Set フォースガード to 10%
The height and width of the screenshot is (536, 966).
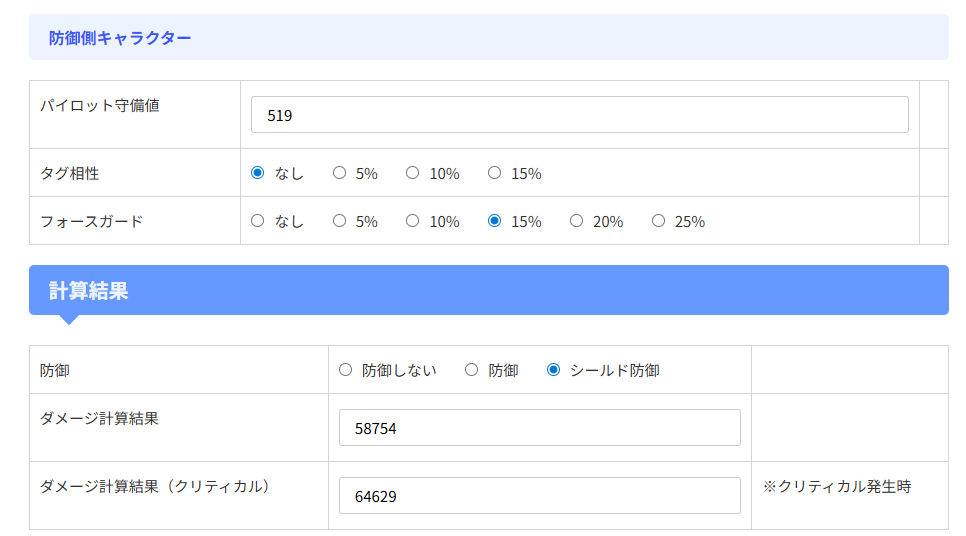(412, 221)
